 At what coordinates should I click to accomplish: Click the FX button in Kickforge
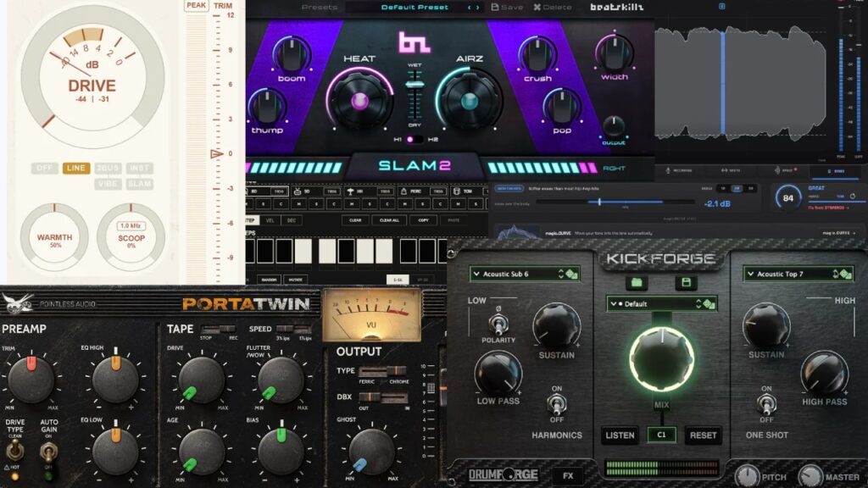click(568, 475)
